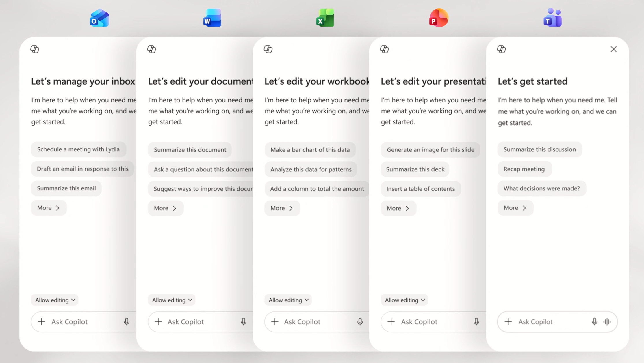The width and height of the screenshot is (644, 363).
Task: Click the Copilot logo in the document panel
Action: pyautogui.click(x=152, y=49)
